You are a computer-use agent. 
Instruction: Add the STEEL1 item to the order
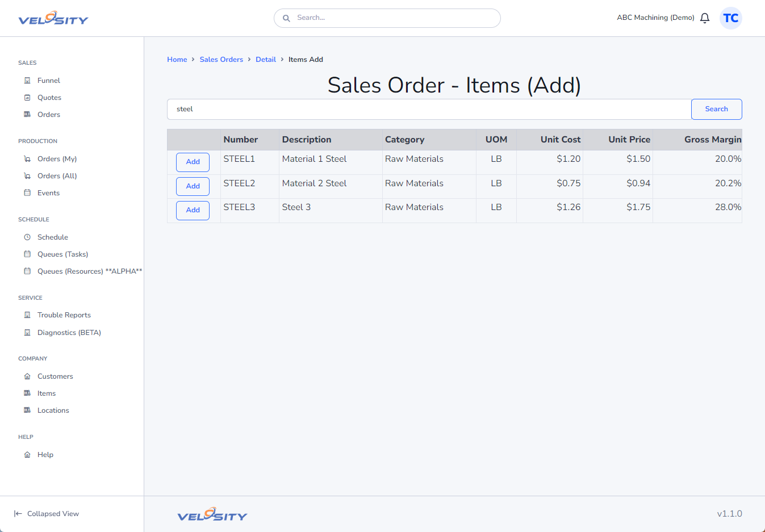click(x=193, y=162)
